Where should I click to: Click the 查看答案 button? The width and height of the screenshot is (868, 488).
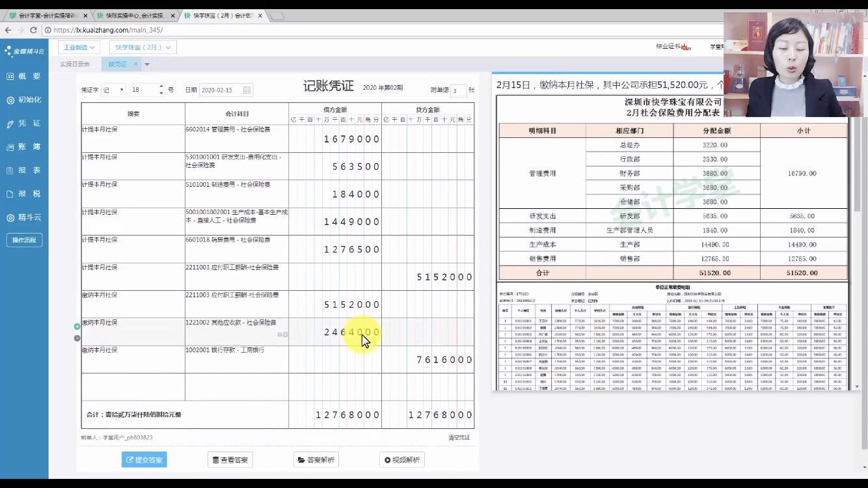[230, 459]
